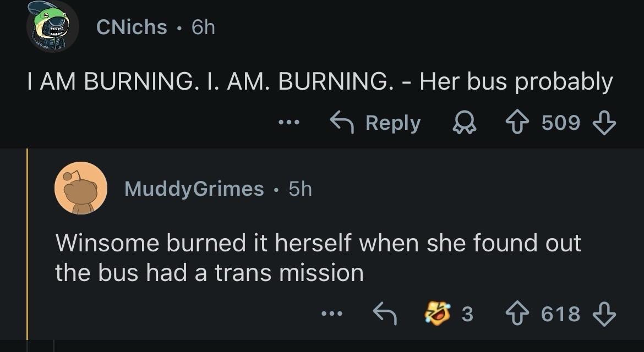Click the 509 vote score
Screen dimensions: 644x352
tap(561, 123)
